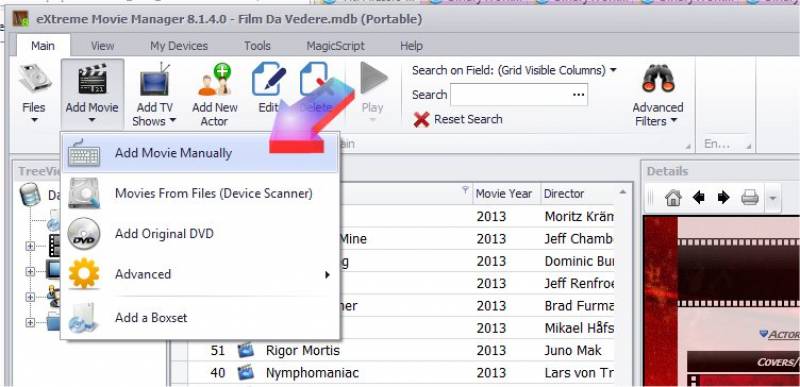Click the Reset Search button

(x=458, y=120)
